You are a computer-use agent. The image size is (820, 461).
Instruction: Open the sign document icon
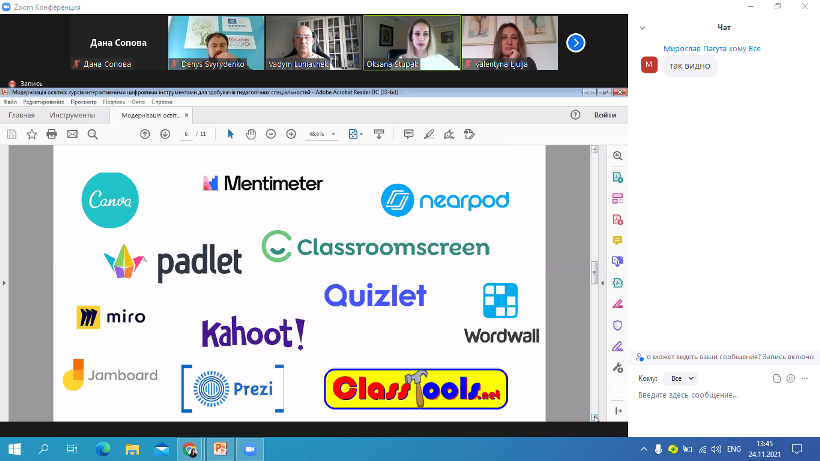coord(449,134)
